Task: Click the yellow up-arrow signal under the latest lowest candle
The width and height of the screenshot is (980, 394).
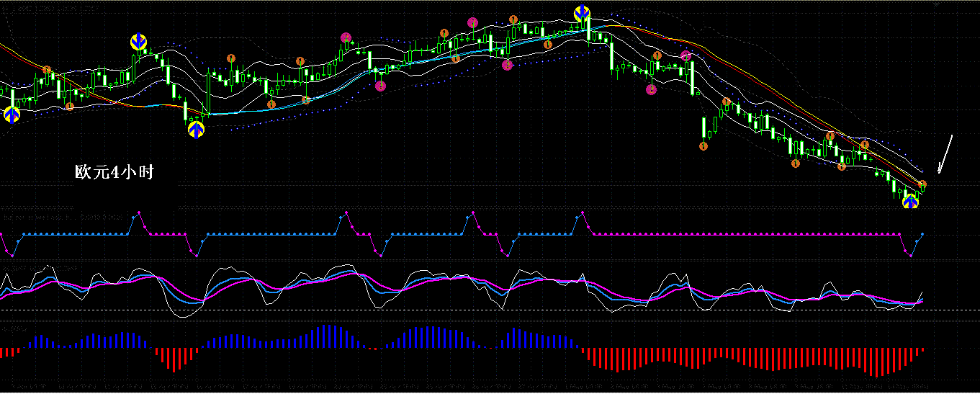Action: click(x=911, y=200)
